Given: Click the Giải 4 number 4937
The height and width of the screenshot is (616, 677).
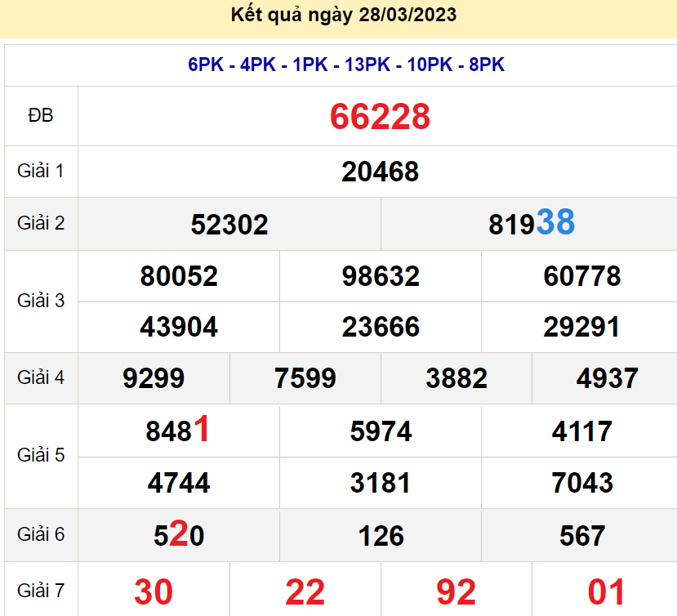Looking at the screenshot, I should pos(607,378).
